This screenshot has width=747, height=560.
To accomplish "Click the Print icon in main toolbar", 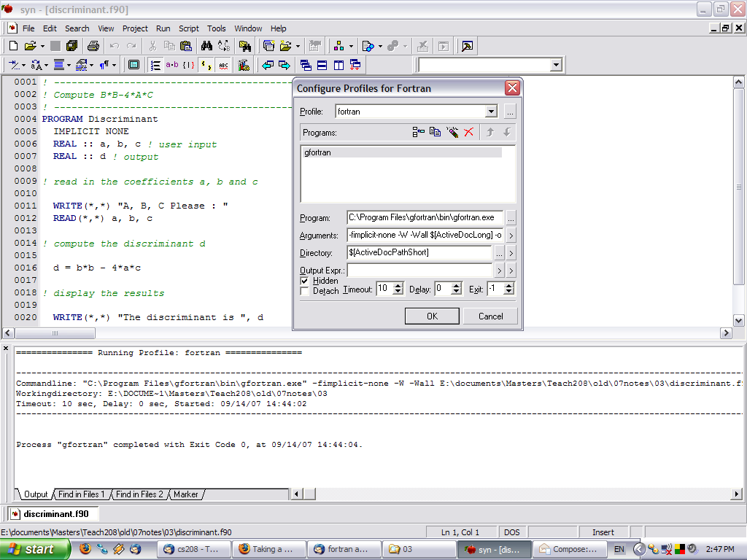I will point(93,46).
